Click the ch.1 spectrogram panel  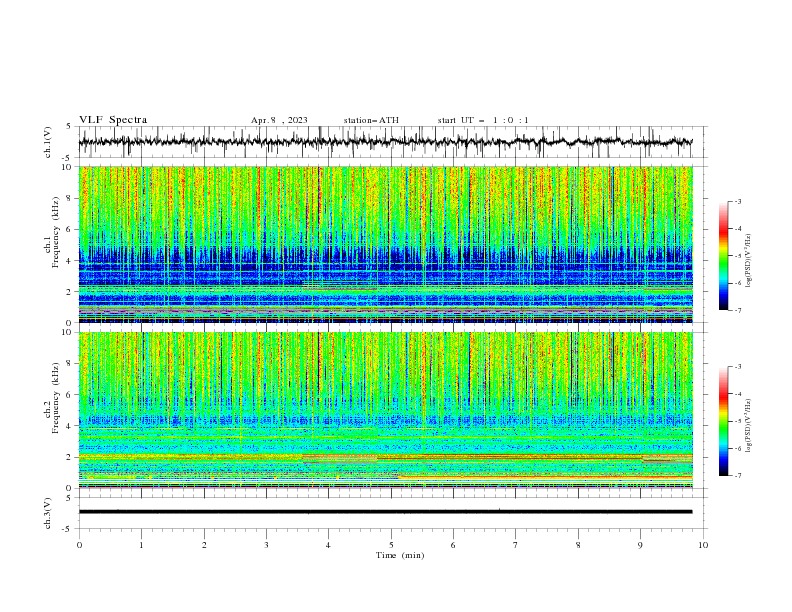click(385, 244)
